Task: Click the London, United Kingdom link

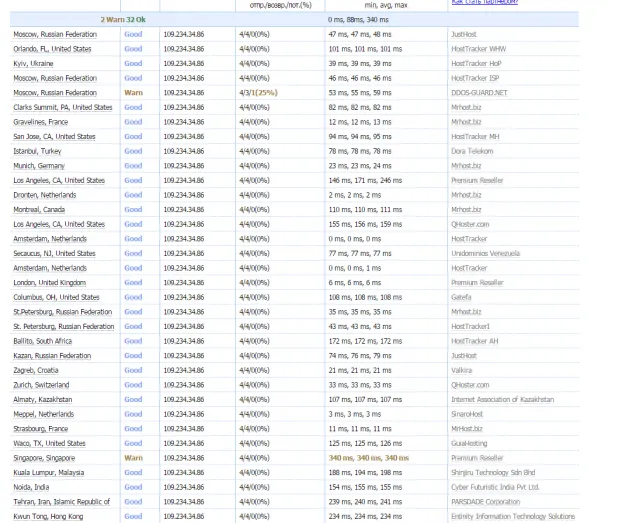Action: 49,283
